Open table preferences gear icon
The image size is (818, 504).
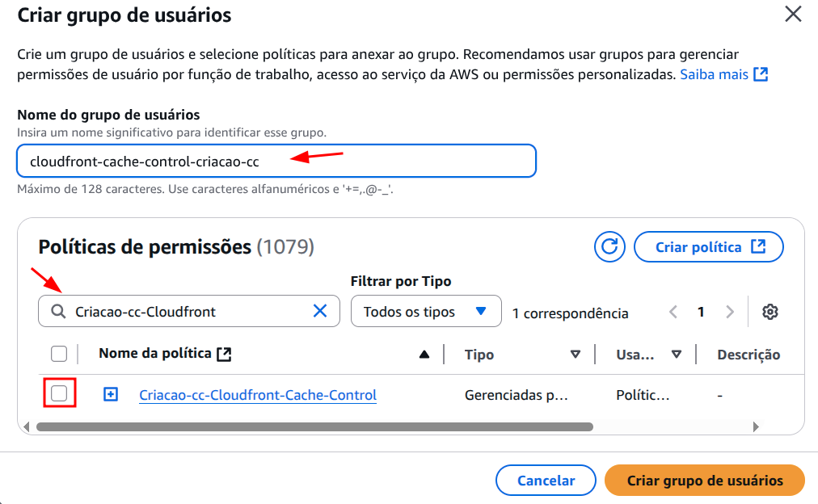coord(770,312)
